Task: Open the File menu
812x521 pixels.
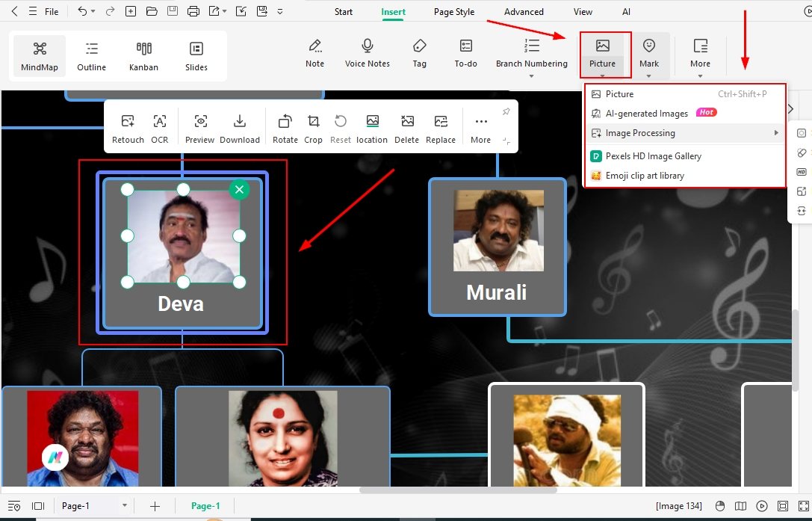Action: point(49,11)
